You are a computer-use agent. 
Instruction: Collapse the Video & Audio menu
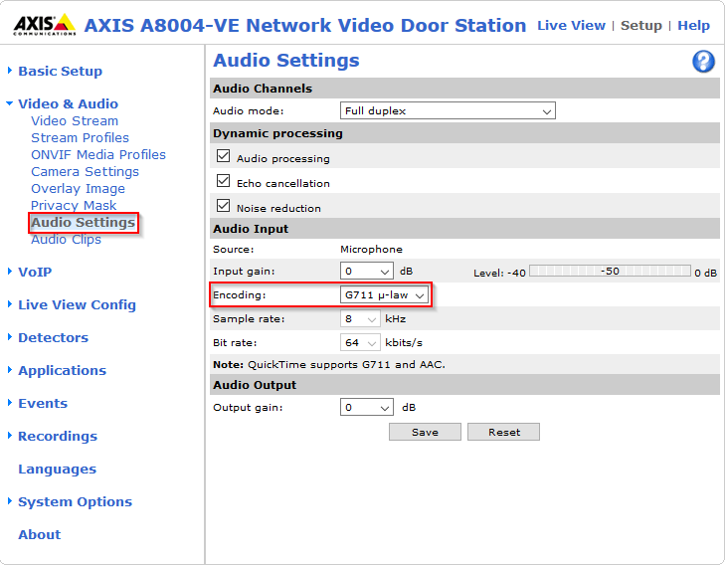(x=68, y=103)
